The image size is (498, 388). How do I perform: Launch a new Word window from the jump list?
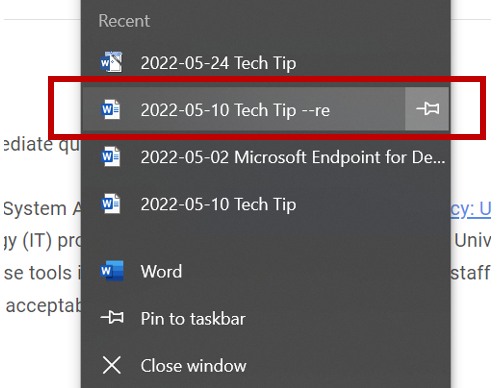click(266, 271)
